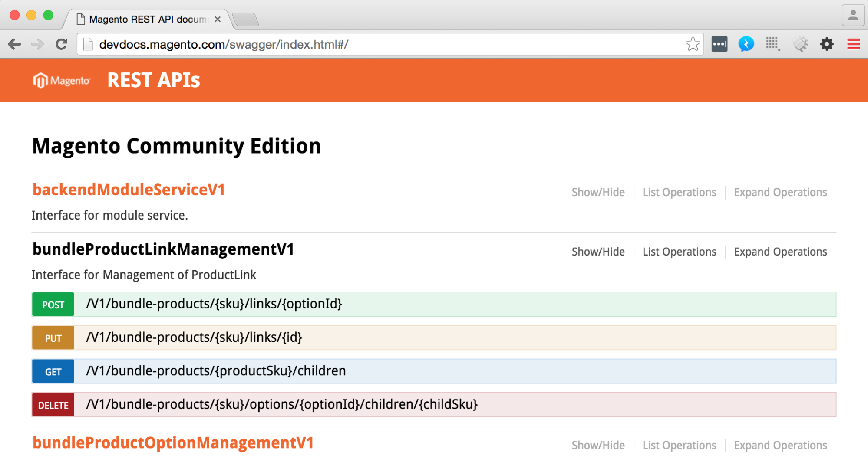Viewport: 868px width, 462px height.
Task: Click the PUT method badge
Action: [53, 338]
